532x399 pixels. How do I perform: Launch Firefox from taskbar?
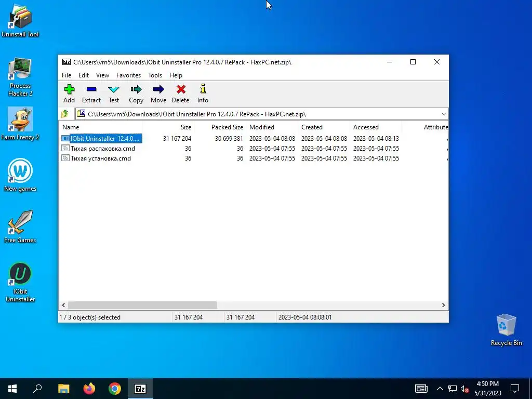89,389
